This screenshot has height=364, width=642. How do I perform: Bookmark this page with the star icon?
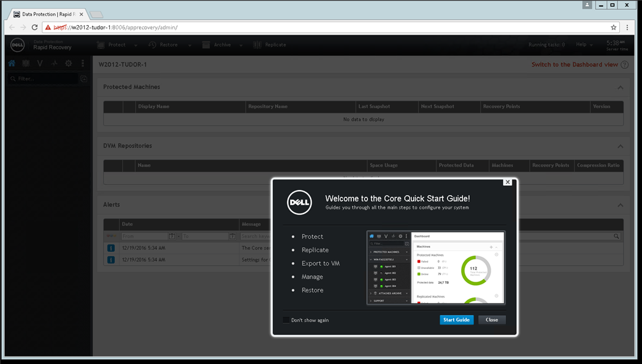[614, 27]
